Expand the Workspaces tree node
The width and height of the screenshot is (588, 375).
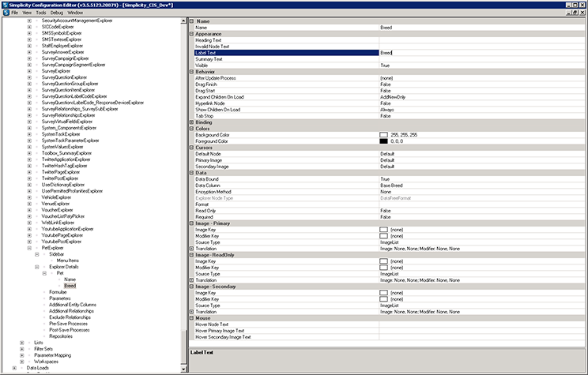[22, 362]
